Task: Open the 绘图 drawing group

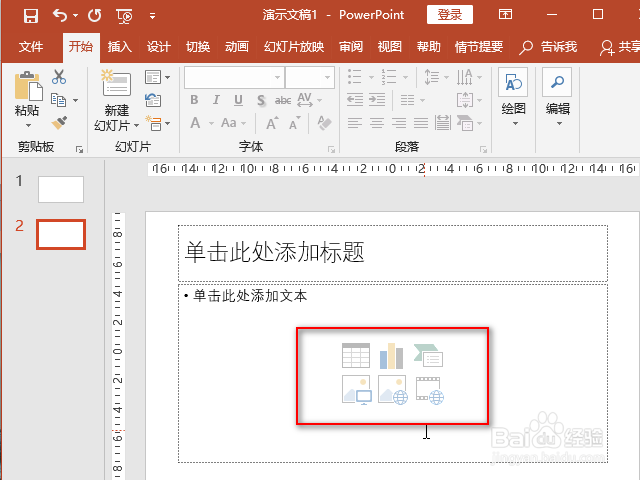Action: point(513,99)
